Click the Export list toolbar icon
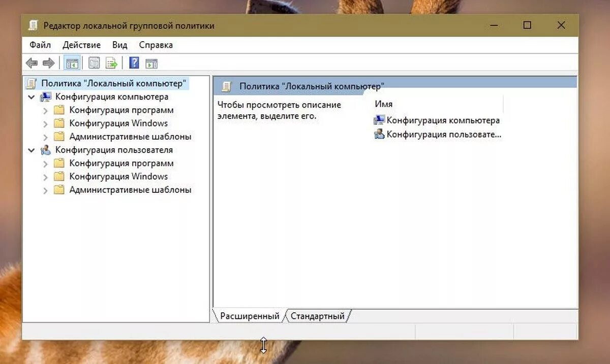The width and height of the screenshot is (610, 364). click(111, 63)
